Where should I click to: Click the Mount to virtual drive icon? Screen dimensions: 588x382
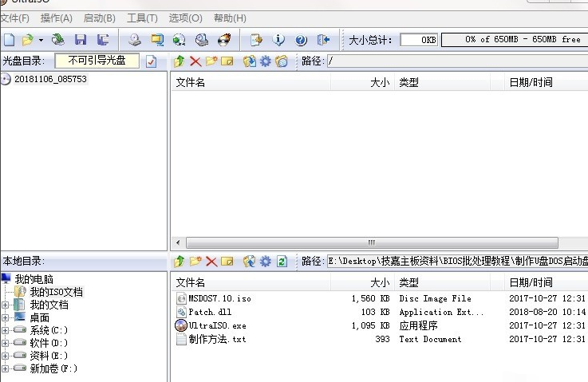202,40
